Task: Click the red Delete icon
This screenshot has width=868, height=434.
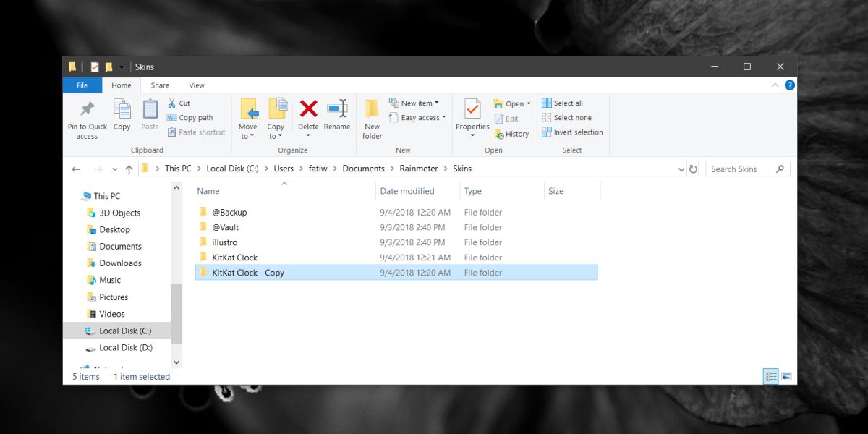Action: (309, 109)
